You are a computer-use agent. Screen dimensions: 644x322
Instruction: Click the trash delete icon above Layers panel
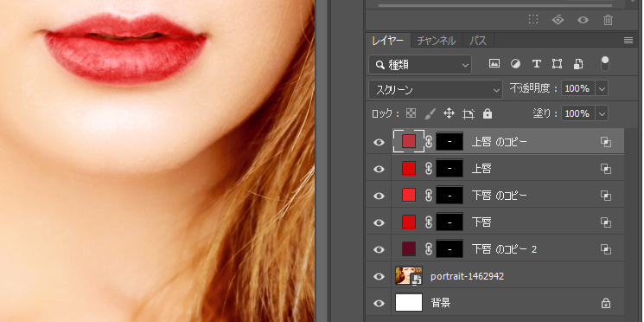click(609, 19)
